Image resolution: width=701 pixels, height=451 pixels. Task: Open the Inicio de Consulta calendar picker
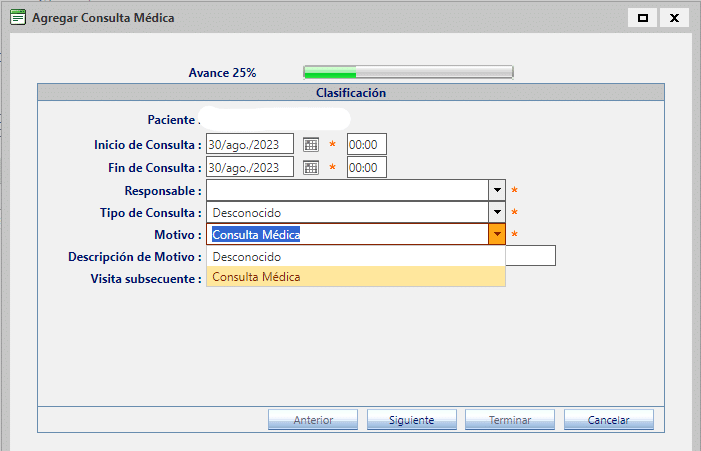[x=310, y=145]
